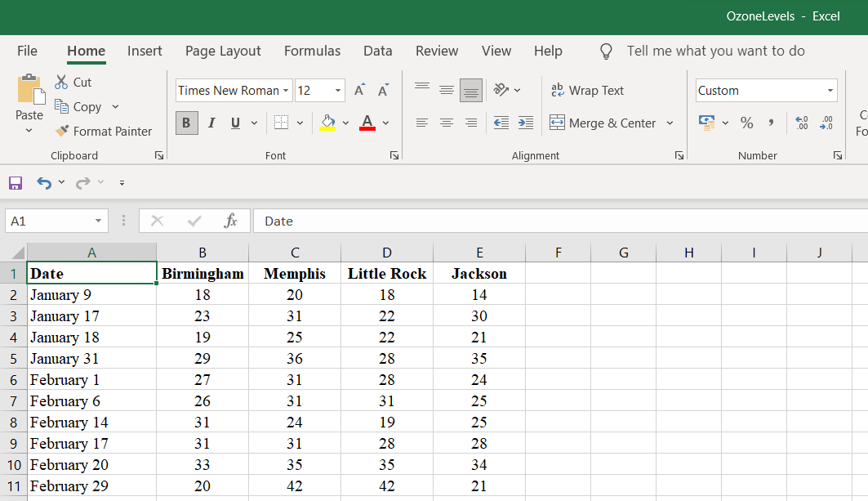Select all cells with corner triangle
Image resolution: width=868 pixels, height=501 pixels.
18,253
